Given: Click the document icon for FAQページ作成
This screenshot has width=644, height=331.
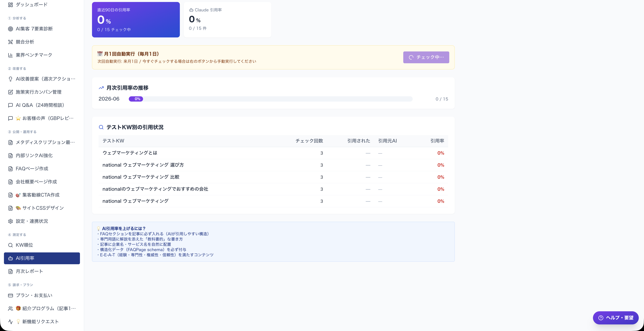Looking at the screenshot, I should tap(10, 169).
